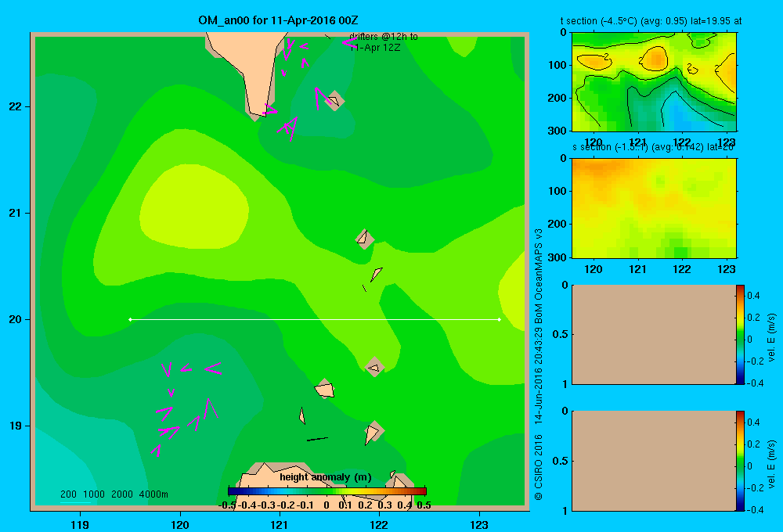Click longitude tick 122 under the s section
This screenshot has width=783, height=532.
point(682,269)
